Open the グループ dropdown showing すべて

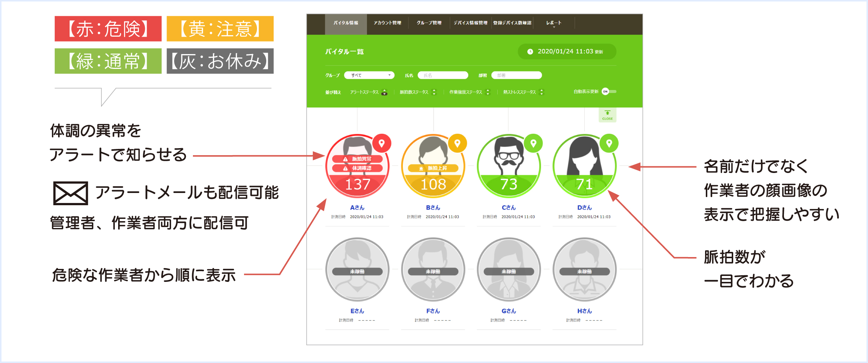369,75
